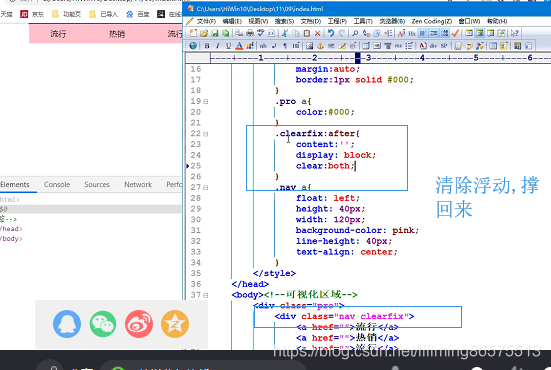Viewport: 551px width, 370px height.
Task: Switch to the Sources tab in DevTools
Action: point(97,184)
